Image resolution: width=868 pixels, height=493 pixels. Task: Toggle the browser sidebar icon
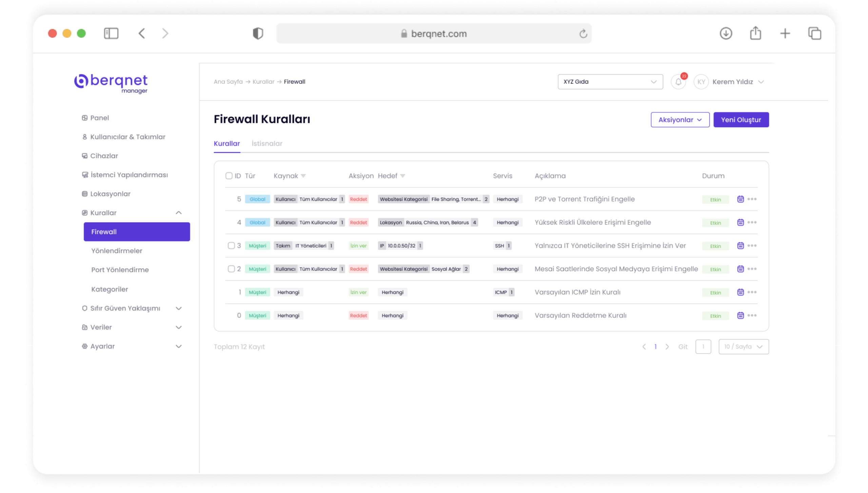(x=111, y=33)
